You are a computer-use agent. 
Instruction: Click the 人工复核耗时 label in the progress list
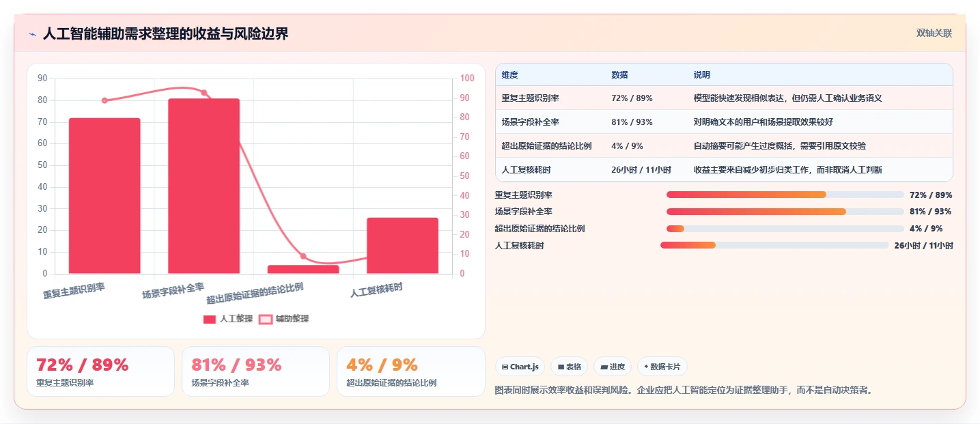(x=519, y=245)
